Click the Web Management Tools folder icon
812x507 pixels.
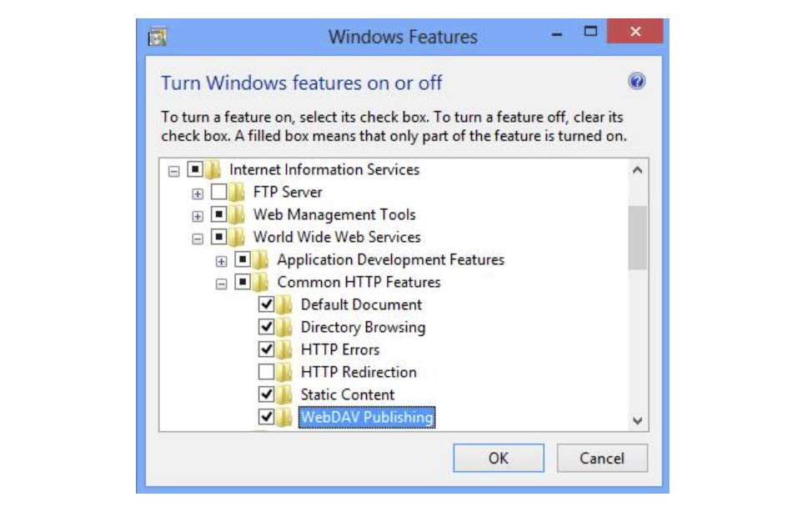(238, 215)
